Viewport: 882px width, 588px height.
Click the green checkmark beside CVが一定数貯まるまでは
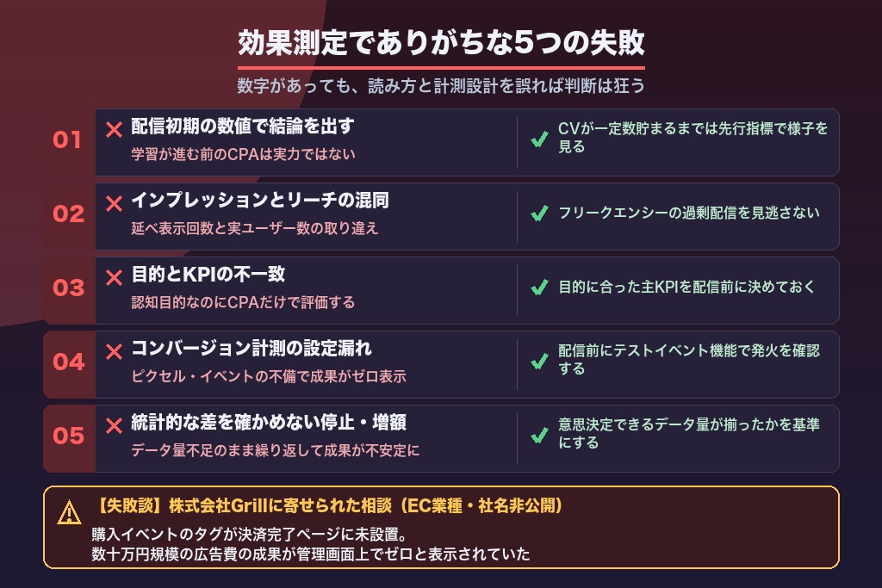pyautogui.click(x=539, y=139)
